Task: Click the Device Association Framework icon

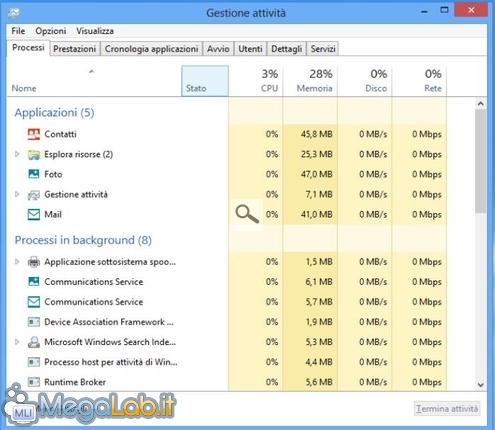Action: click(34, 322)
